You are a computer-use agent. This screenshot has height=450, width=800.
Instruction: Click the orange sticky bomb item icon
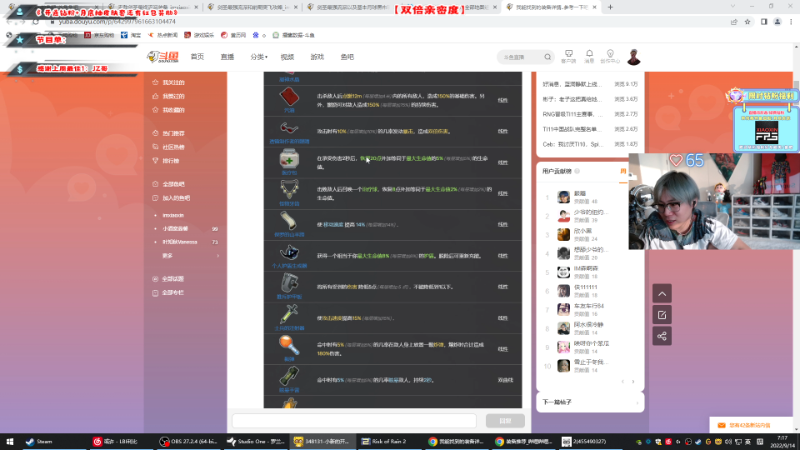tap(289, 345)
